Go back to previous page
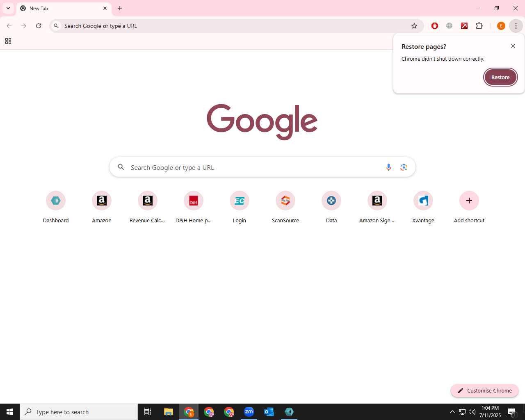The height and width of the screenshot is (420, 525). coord(9,26)
